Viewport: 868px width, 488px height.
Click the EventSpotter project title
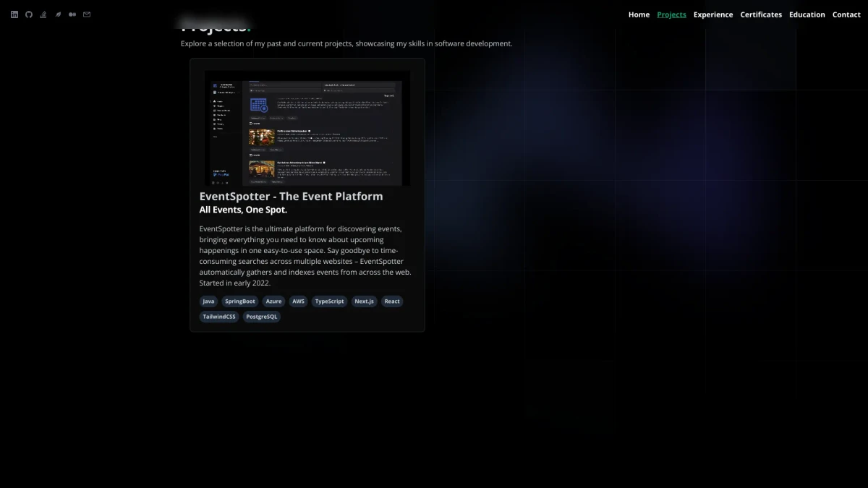[x=291, y=196]
